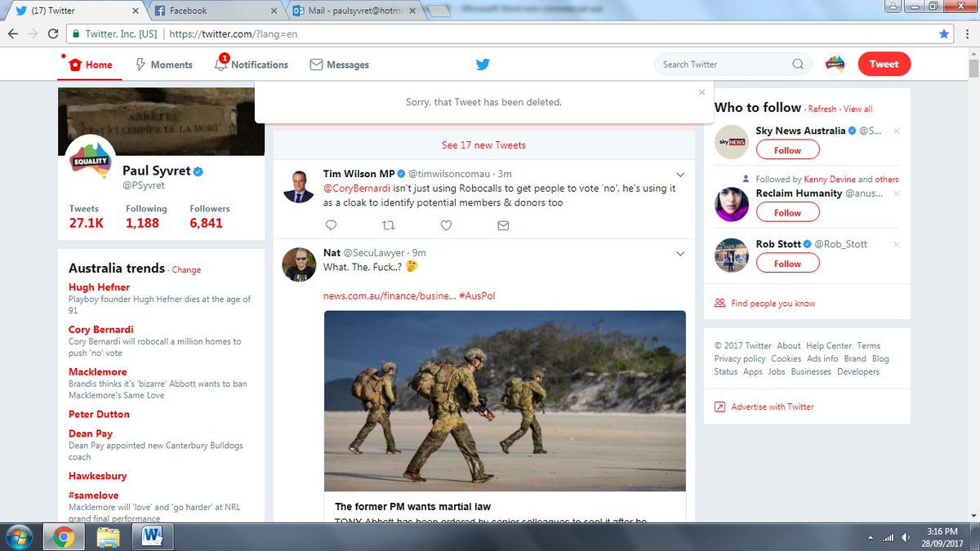Reload the page in Chrome
This screenshot has width=980, height=551.
coord(53,34)
